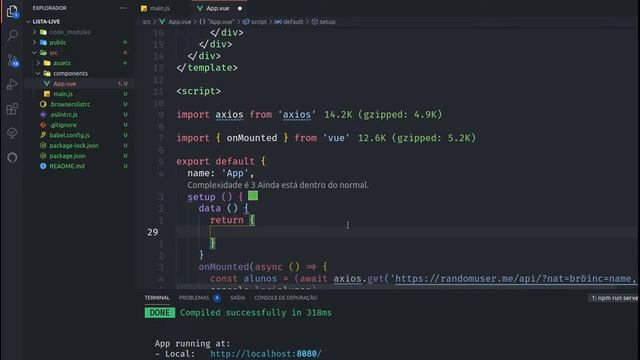The width and height of the screenshot is (640, 360).
Task: Click the setup breadcrumb segment
Action: [x=327, y=22]
